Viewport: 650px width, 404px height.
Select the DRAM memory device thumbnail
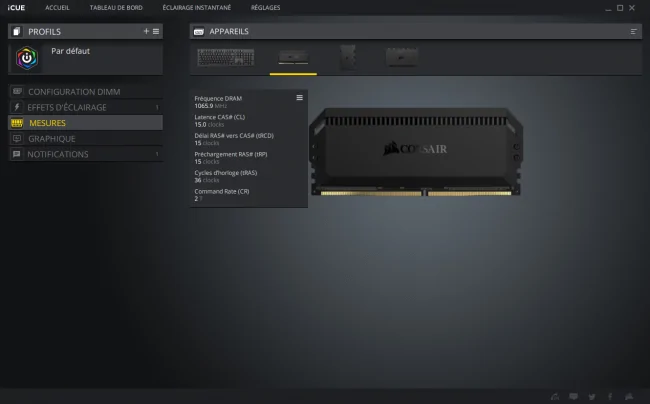tap(293, 57)
